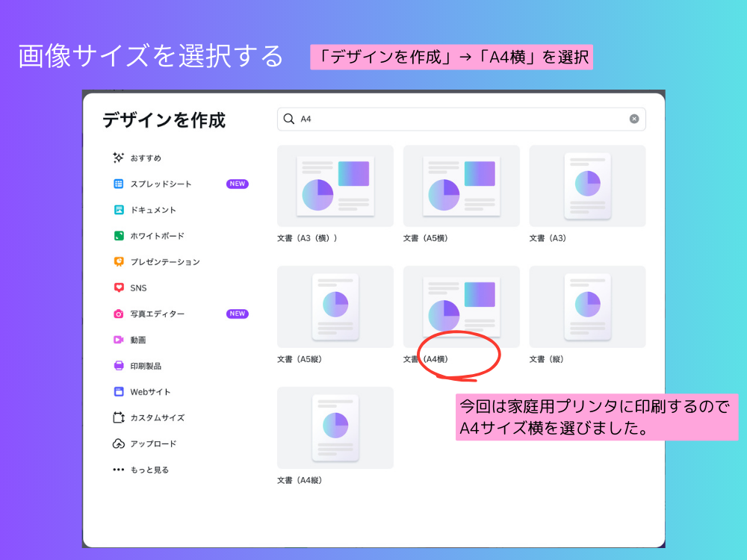Open the ドキュメント category icon
Image resolution: width=747 pixels, height=560 pixels.
click(x=118, y=210)
